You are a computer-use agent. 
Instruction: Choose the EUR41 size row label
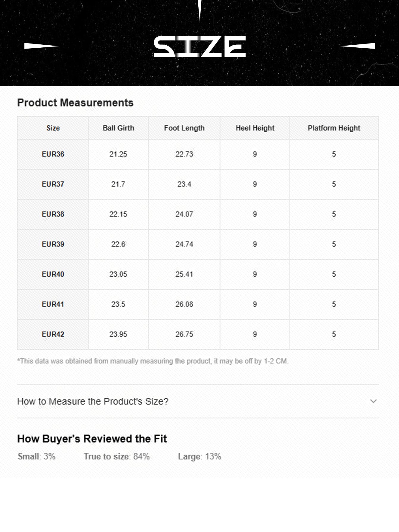[53, 304]
